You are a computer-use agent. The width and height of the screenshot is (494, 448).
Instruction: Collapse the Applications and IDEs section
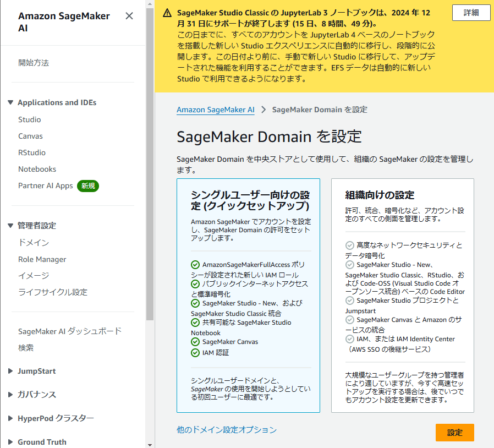point(10,102)
